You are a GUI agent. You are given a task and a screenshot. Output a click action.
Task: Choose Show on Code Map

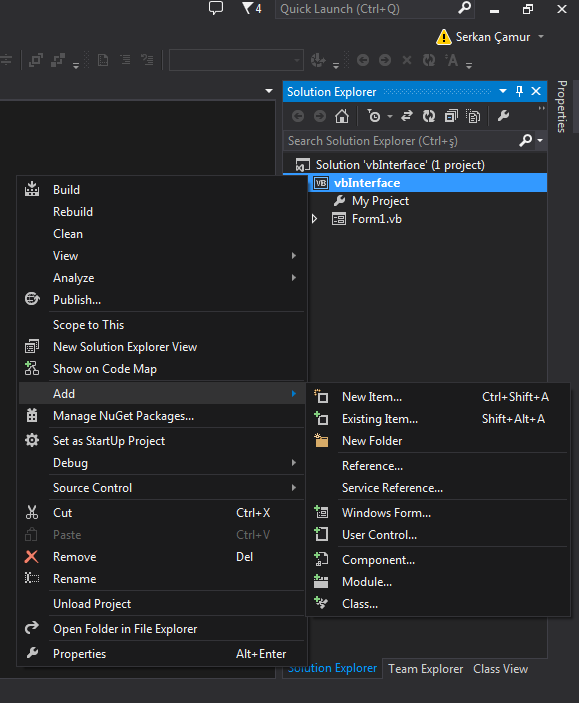tap(162, 369)
